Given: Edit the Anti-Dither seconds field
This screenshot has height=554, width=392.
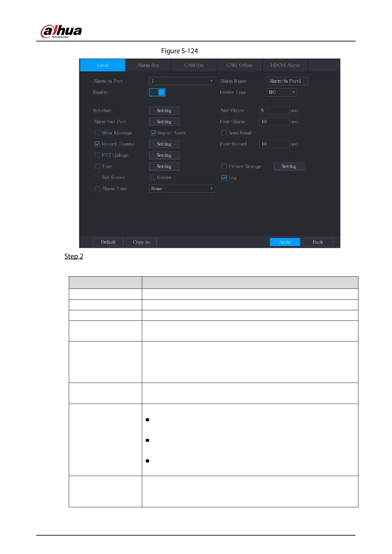Looking at the screenshot, I should [x=274, y=111].
